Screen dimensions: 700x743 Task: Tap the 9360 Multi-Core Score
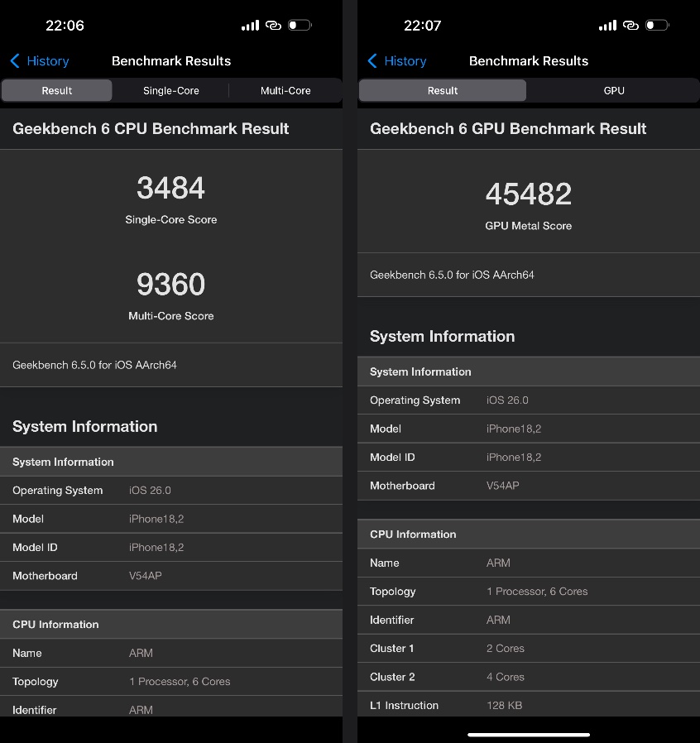170,285
